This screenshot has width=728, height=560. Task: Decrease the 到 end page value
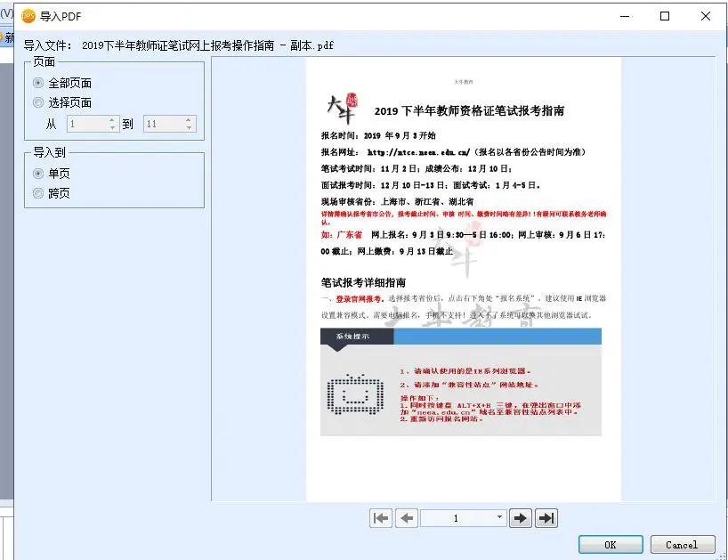coord(189,127)
